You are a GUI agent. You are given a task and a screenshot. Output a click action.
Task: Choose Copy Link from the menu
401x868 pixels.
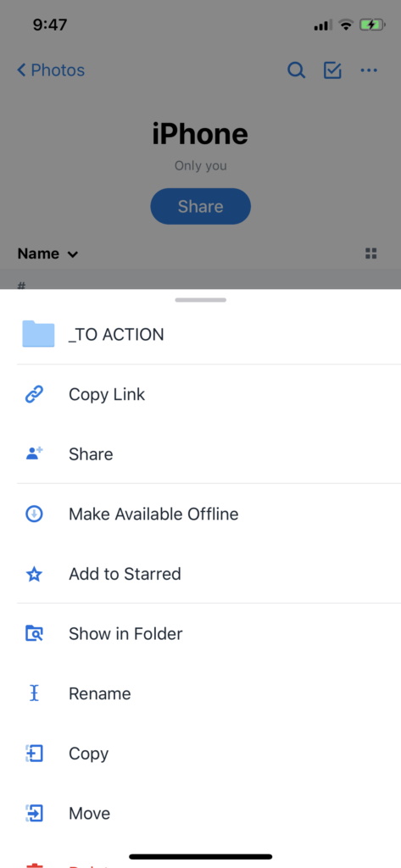[107, 395]
